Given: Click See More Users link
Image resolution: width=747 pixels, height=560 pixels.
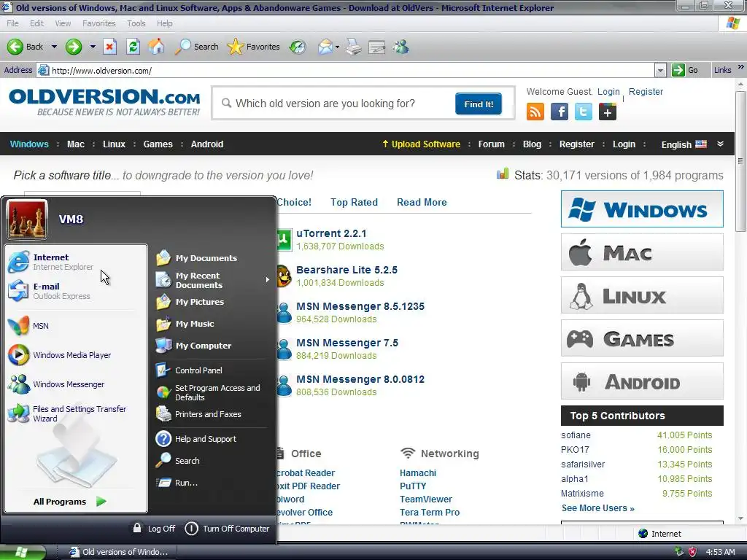Looking at the screenshot, I should coord(598,508).
